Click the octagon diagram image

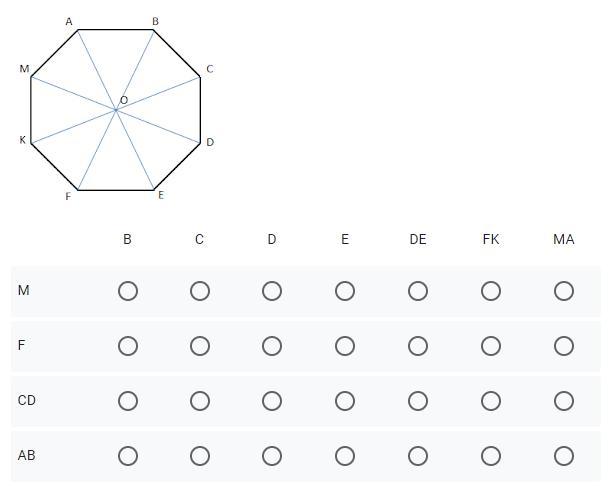(x=116, y=108)
